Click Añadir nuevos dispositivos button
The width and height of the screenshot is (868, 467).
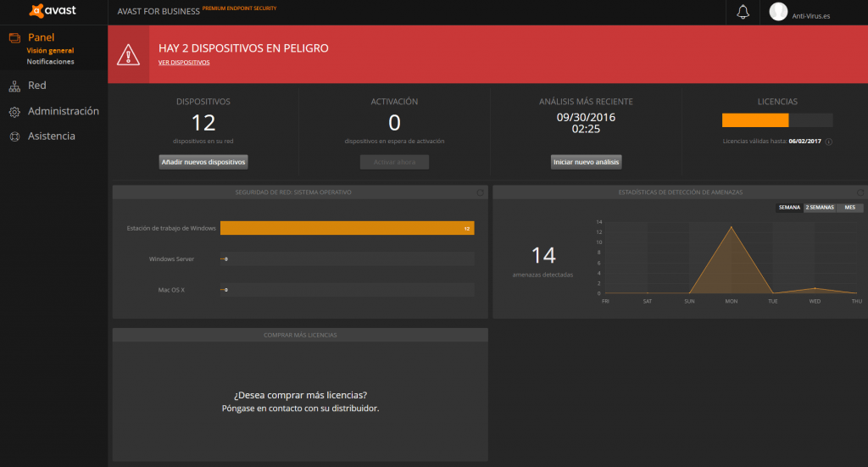pos(203,162)
